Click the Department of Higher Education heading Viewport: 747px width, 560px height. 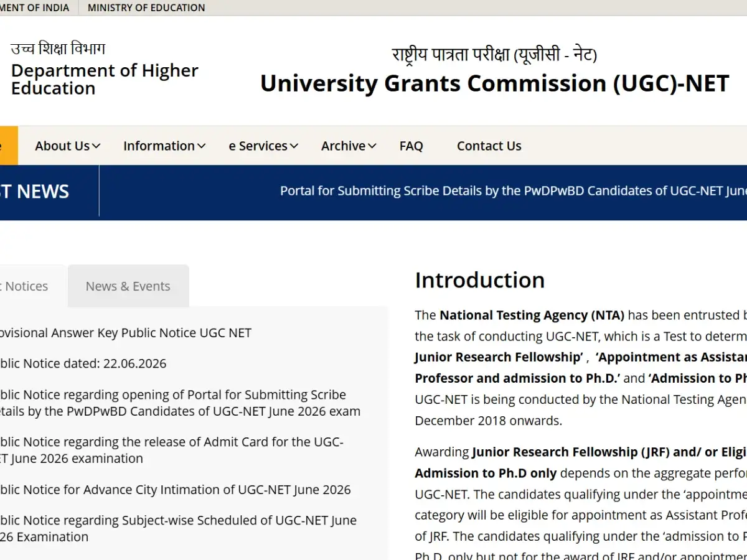(x=105, y=79)
